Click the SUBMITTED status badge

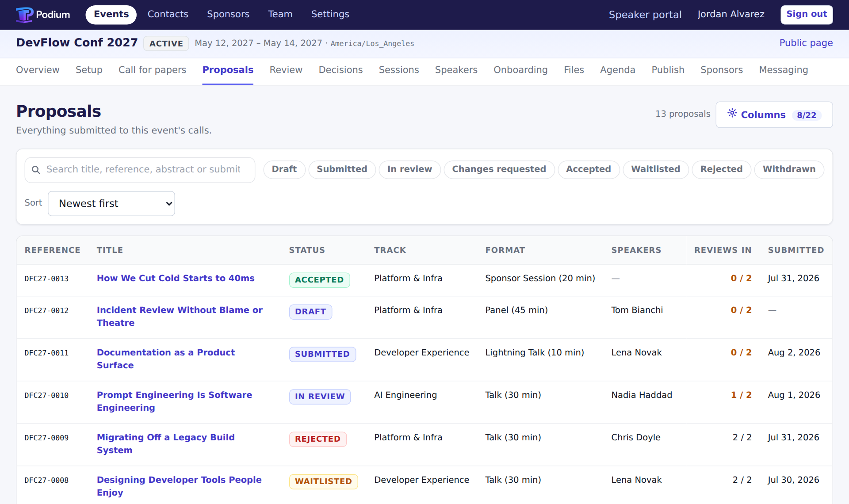322,354
